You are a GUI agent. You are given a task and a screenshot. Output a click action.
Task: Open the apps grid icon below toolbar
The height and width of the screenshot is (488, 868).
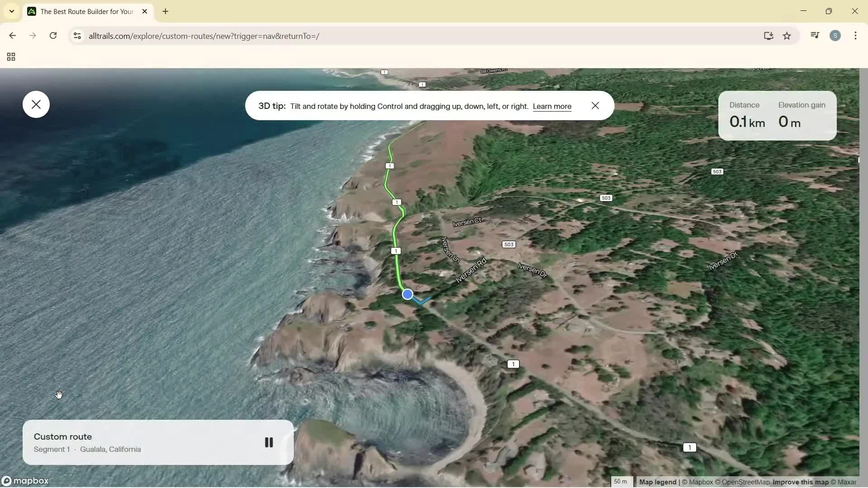pyautogui.click(x=10, y=57)
